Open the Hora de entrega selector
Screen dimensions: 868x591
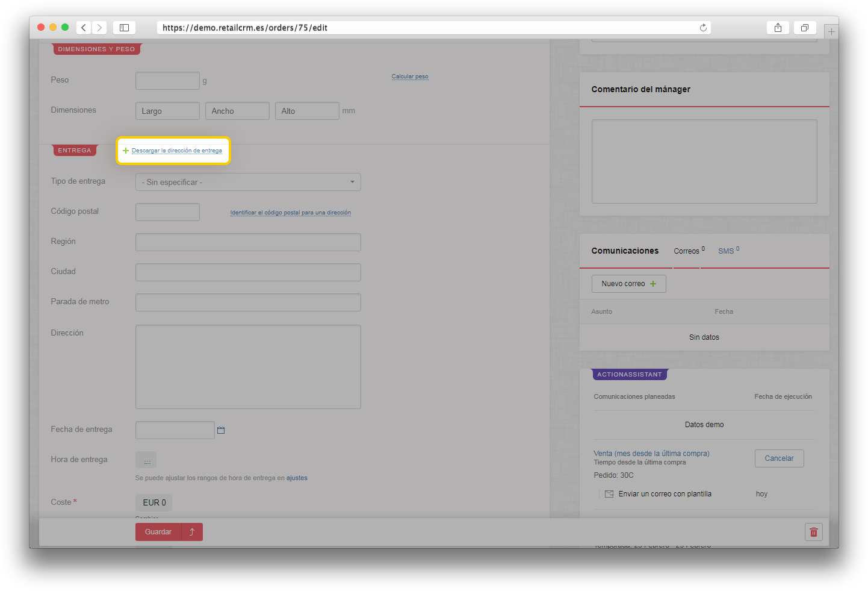(x=146, y=460)
